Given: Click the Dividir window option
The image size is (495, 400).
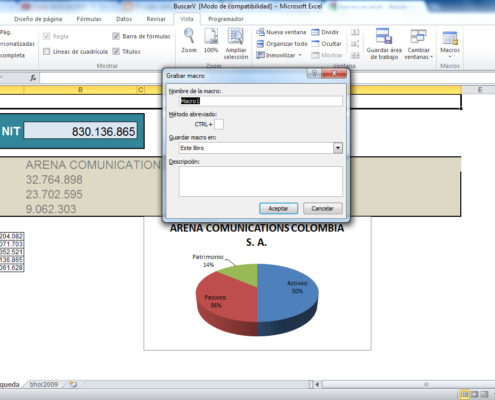Looking at the screenshot, I should [325, 32].
